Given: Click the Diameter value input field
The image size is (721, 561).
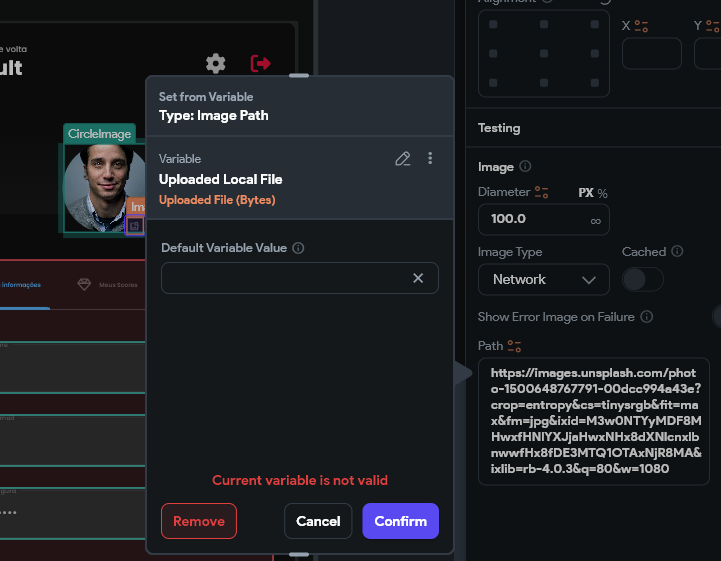Looking at the screenshot, I should click(530, 219).
